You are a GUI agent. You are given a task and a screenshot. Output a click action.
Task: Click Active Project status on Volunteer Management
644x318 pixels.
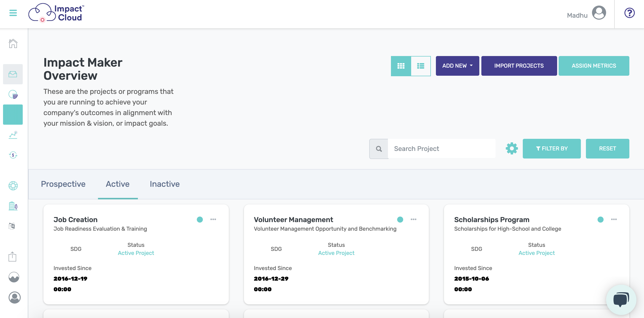click(336, 253)
